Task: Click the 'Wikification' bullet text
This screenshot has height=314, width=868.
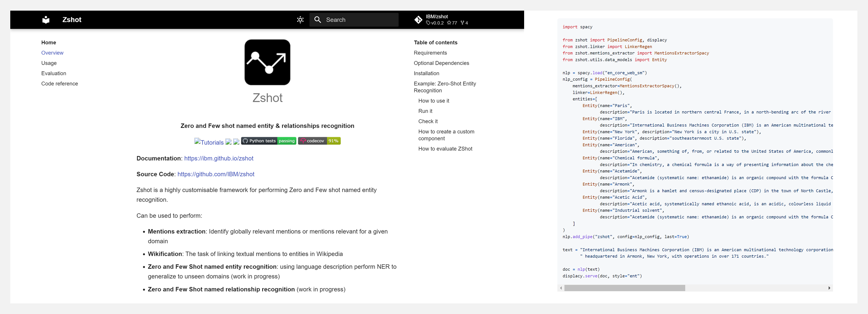Action: (165, 254)
